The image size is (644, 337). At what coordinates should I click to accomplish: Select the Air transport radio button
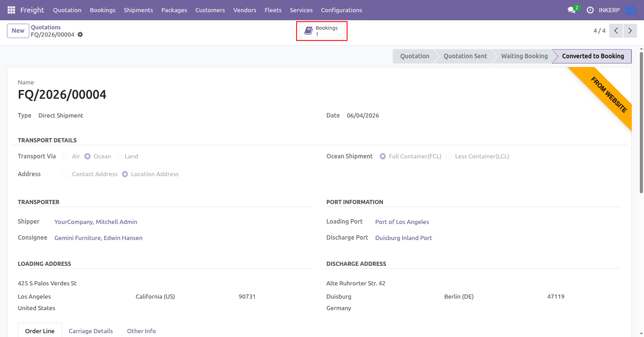coord(66,156)
